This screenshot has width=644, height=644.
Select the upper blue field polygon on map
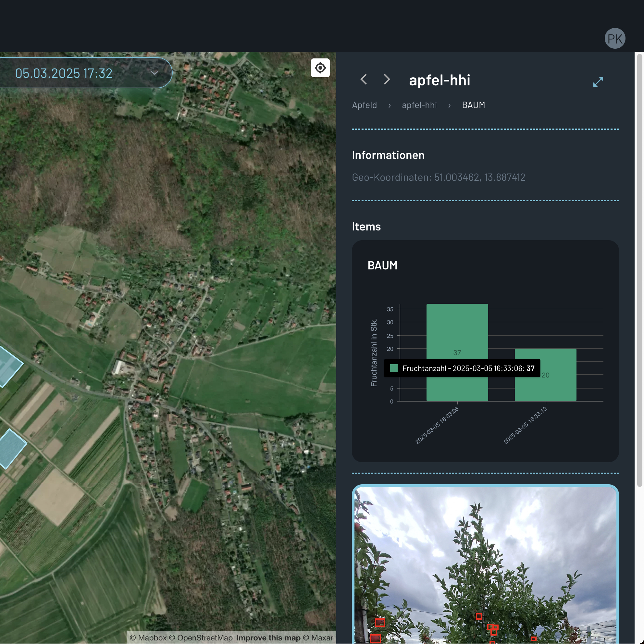point(9,366)
